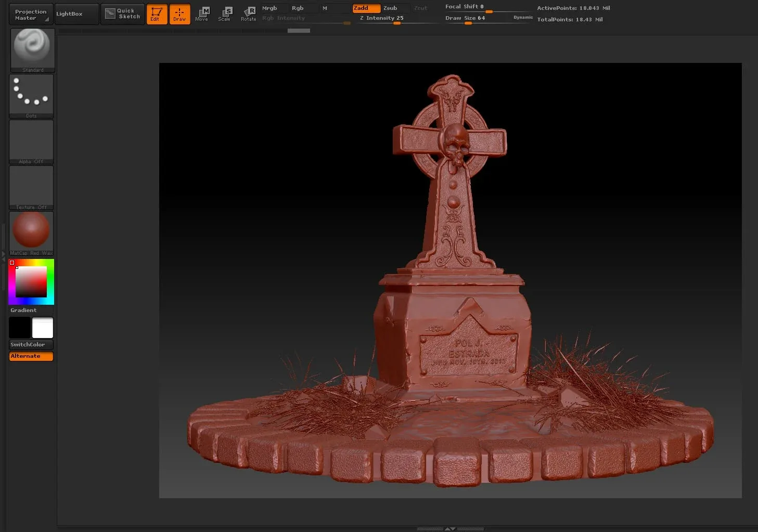
Task: Select the Draw mode icon
Action: pos(179,14)
